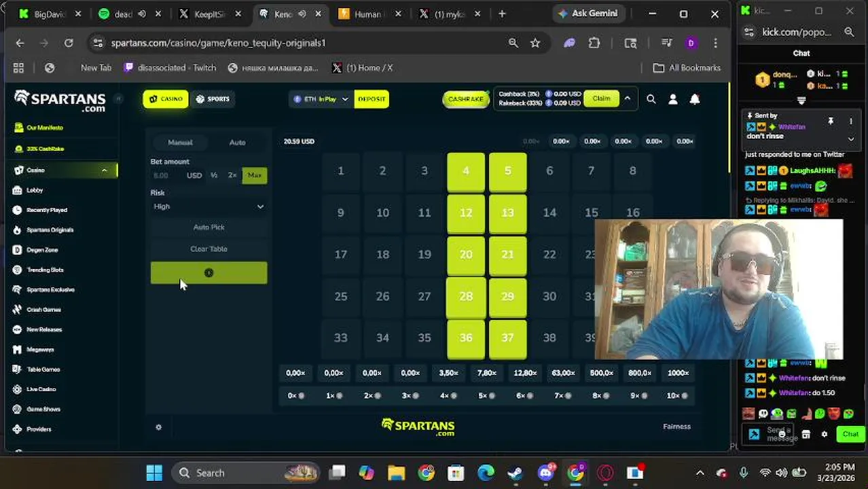Bookmark this page star icon
This screenshot has height=489, width=868.
pos(535,43)
